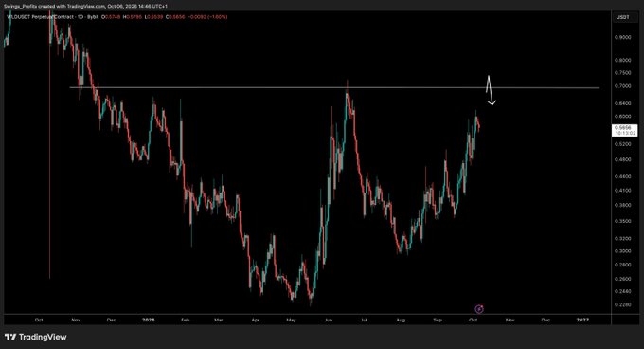Click the 0.3000 price axis label
Viewport: 644px width, 349px height.
pyautogui.click(x=622, y=251)
